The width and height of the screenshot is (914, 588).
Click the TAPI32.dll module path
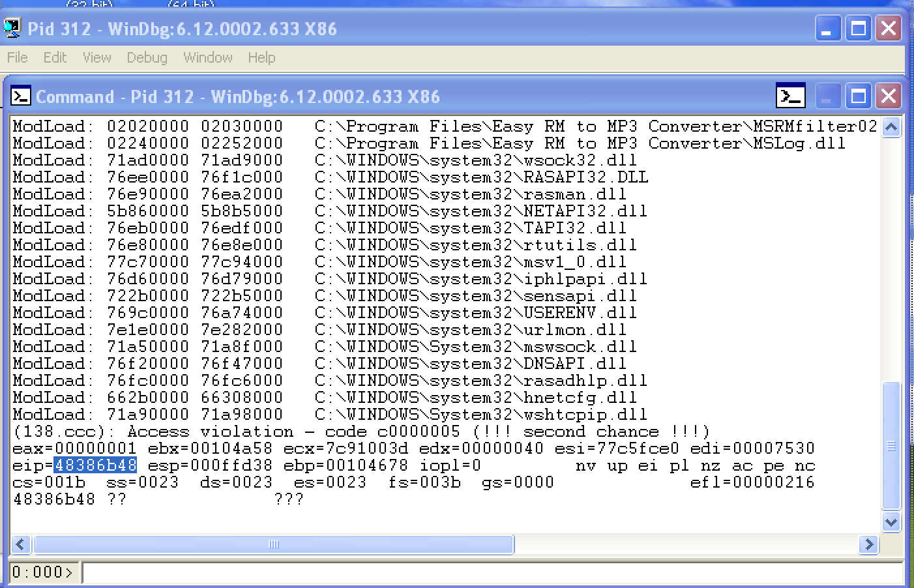[x=471, y=228]
